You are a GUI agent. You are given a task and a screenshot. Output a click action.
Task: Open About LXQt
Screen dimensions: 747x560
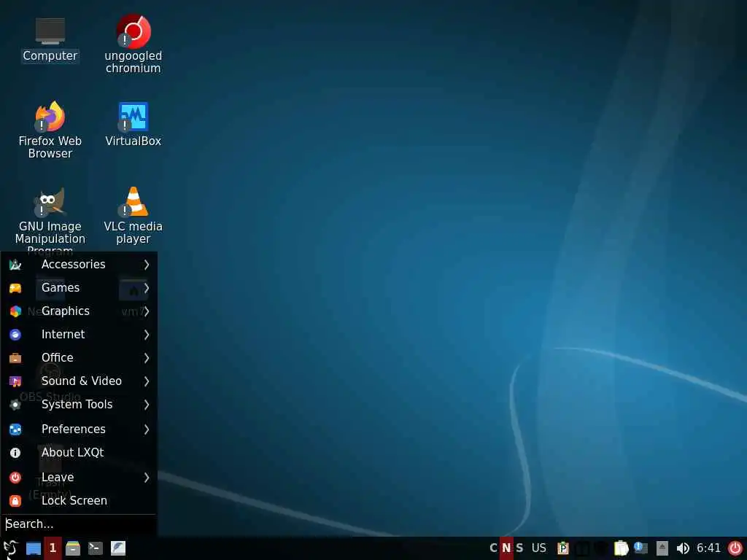point(79,452)
